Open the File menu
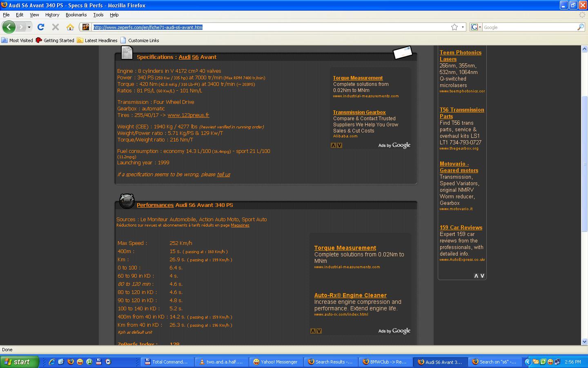Screen dimensions: 588x368 click(6, 15)
